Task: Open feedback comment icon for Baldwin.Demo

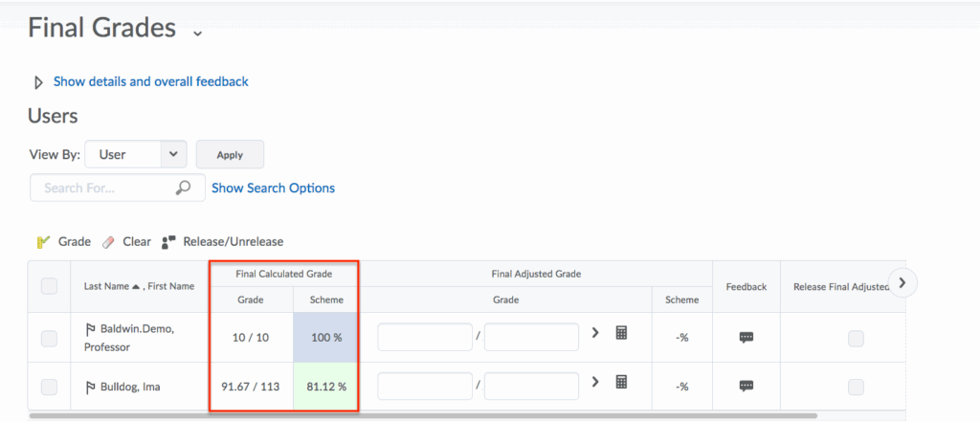Action: [746, 337]
